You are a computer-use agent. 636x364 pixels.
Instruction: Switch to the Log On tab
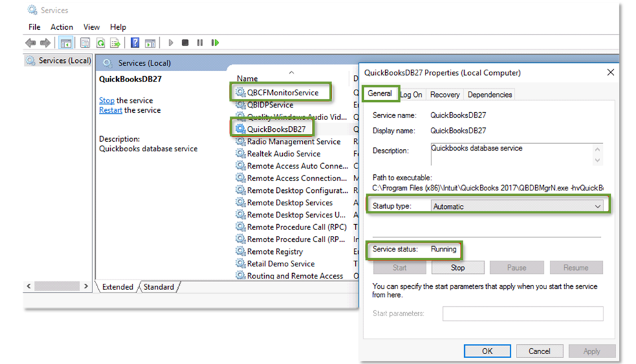click(412, 95)
